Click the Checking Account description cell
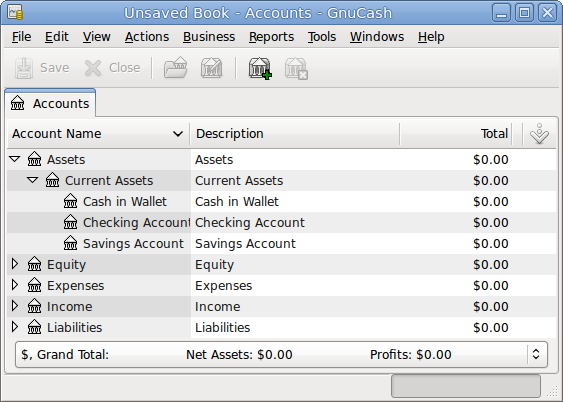The width and height of the screenshot is (563, 402). click(x=295, y=223)
